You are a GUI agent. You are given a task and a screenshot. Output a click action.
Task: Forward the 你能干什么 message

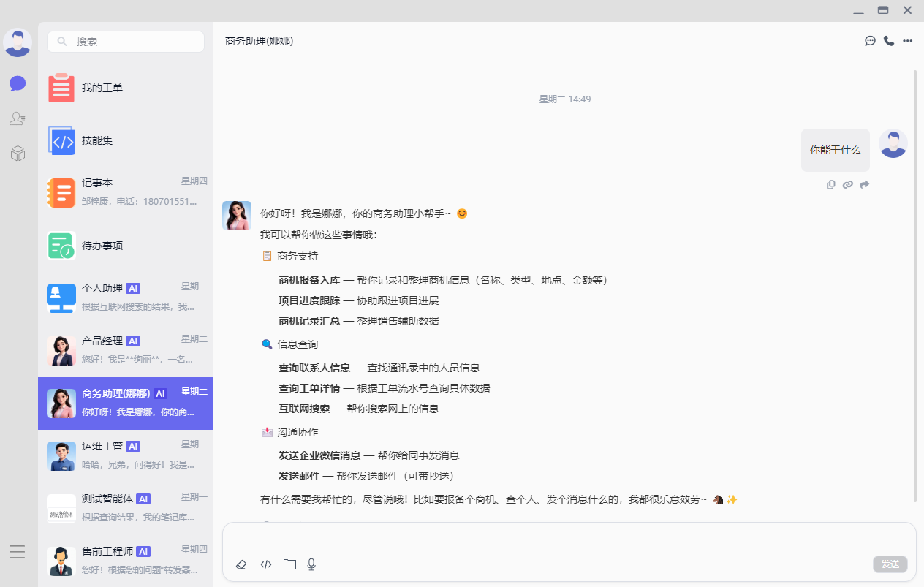[865, 185]
